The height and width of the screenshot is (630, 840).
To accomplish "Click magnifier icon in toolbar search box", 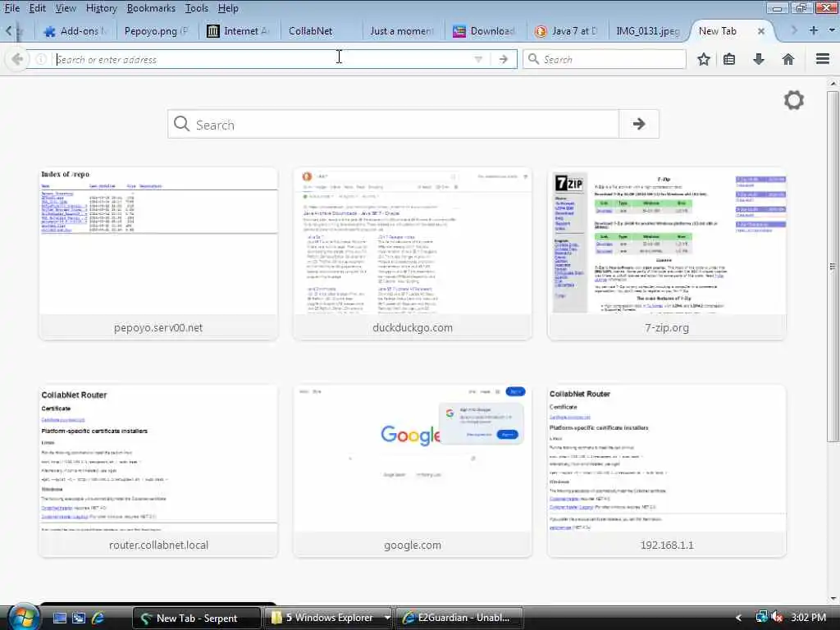I will click(x=533, y=59).
